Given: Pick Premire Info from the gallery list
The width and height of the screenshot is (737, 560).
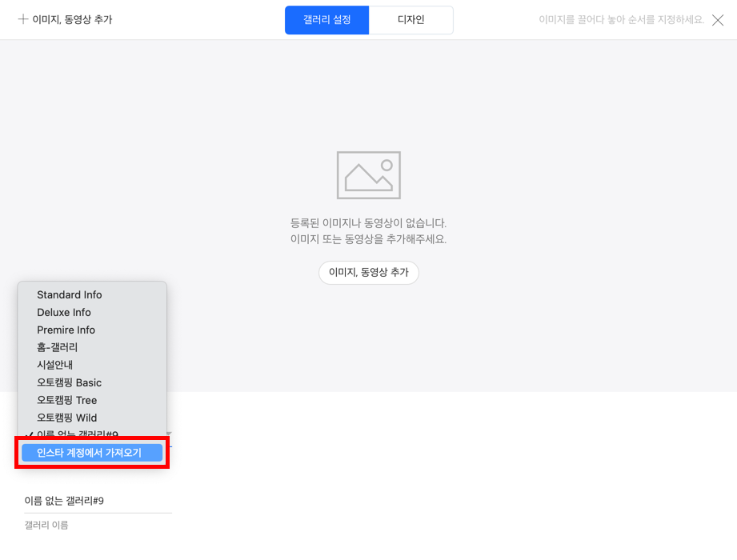Looking at the screenshot, I should 92,330.
